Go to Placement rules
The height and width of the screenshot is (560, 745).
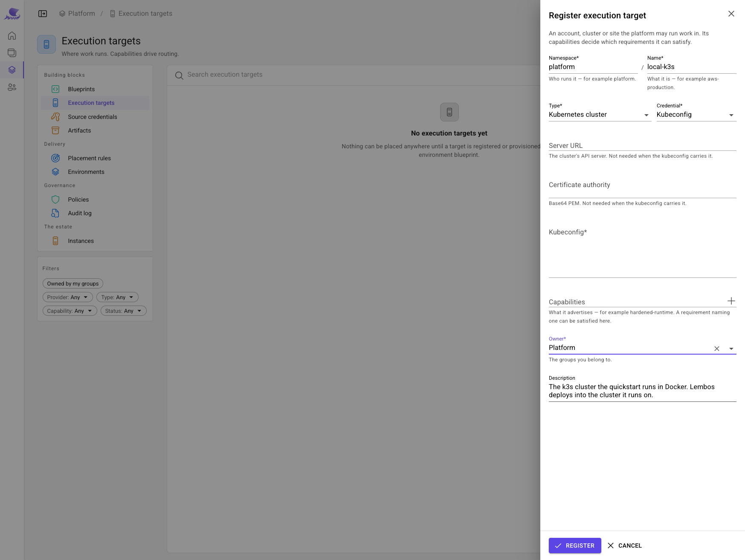pyautogui.click(x=95, y=158)
